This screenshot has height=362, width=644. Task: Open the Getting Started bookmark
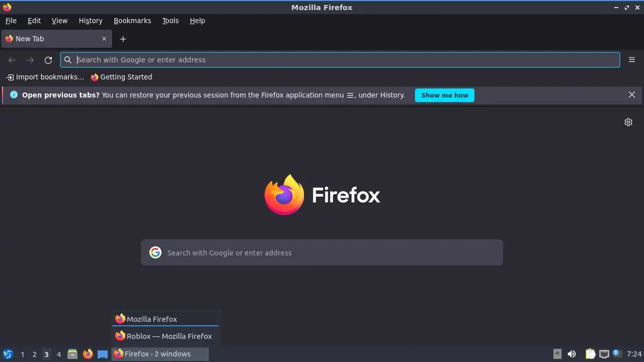tap(121, 77)
